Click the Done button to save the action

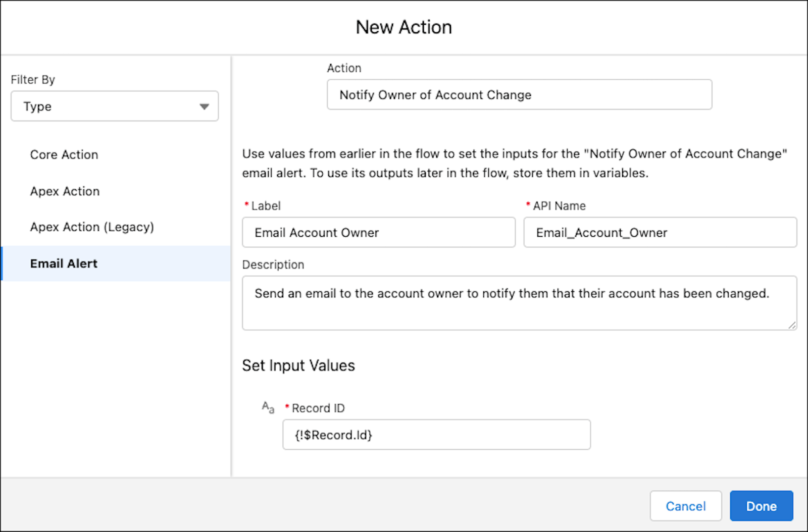pos(761,506)
